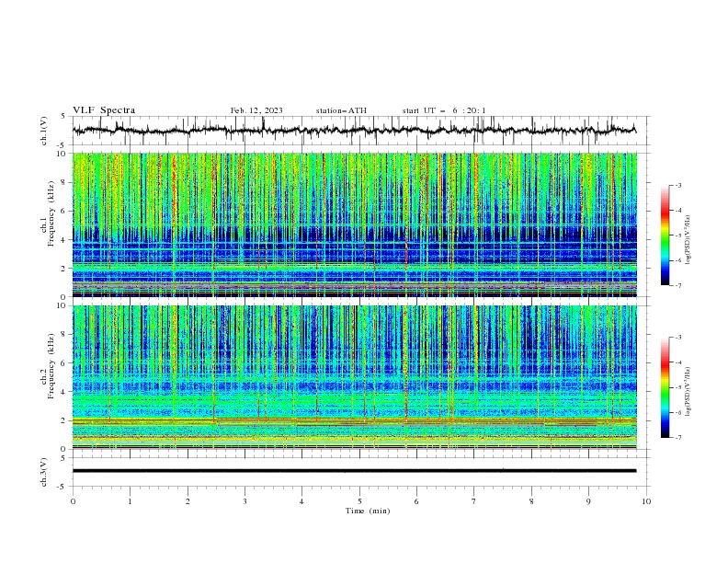Click the '3' minute tick label
Screen dimensions: 728x563
(x=245, y=501)
